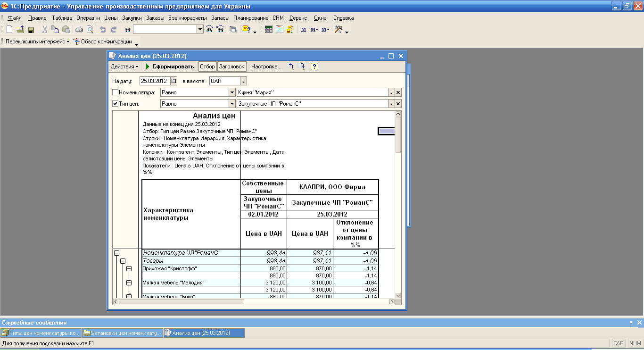Click the Open file icon
The height and width of the screenshot is (350, 644).
coord(20,29)
